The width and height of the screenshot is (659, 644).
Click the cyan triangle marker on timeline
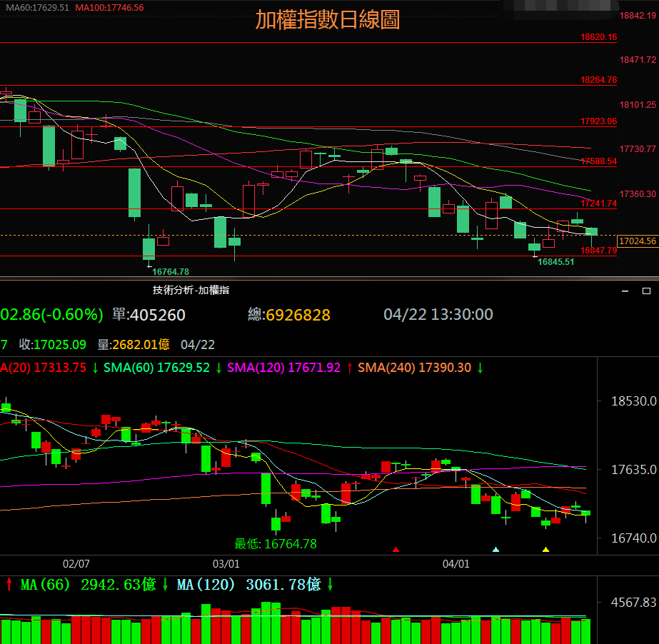point(496,550)
